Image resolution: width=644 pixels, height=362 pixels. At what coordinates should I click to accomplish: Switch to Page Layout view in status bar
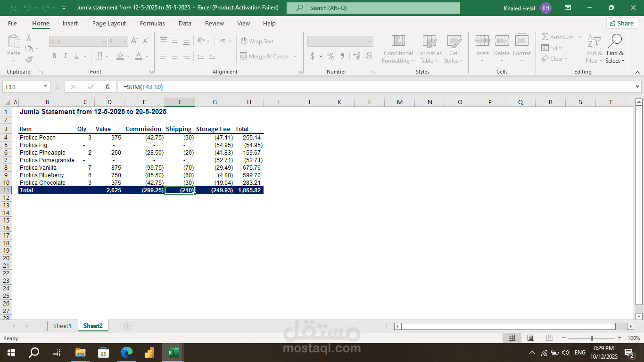(531, 338)
